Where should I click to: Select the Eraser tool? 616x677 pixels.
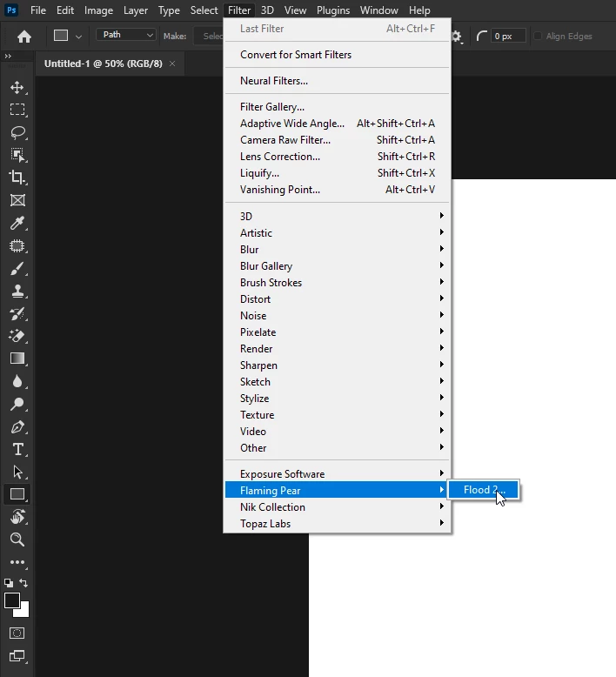click(17, 336)
